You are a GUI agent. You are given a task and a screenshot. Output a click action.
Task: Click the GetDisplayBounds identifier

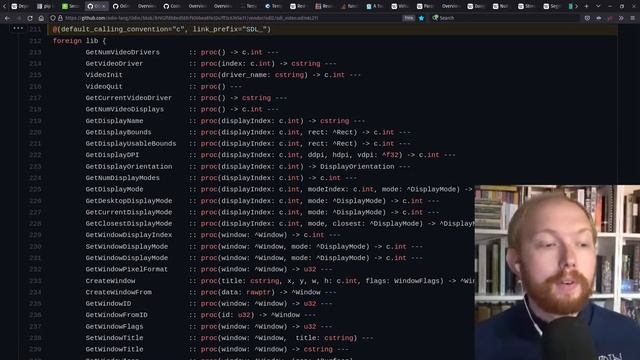[x=118, y=132]
